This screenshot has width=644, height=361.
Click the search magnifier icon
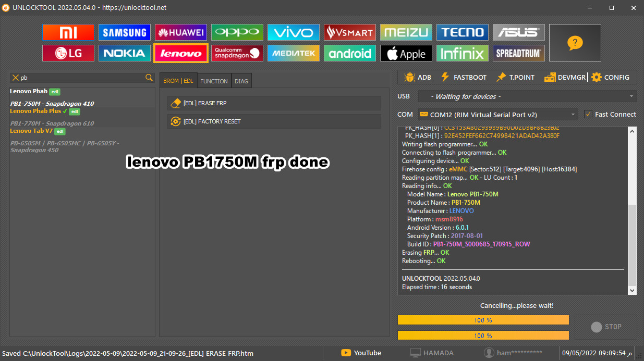point(149,78)
